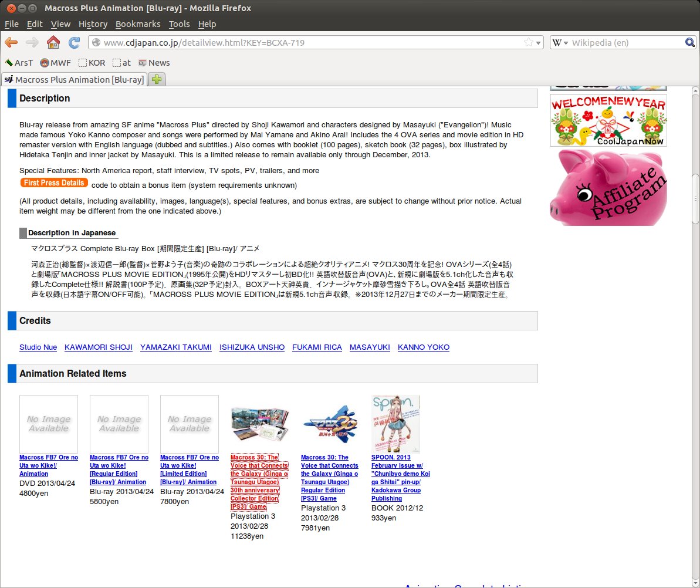The image size is (700, 588).
Task: Click No Image thumbnail above 4800yen DVD
Action: [x=49, y=424]
